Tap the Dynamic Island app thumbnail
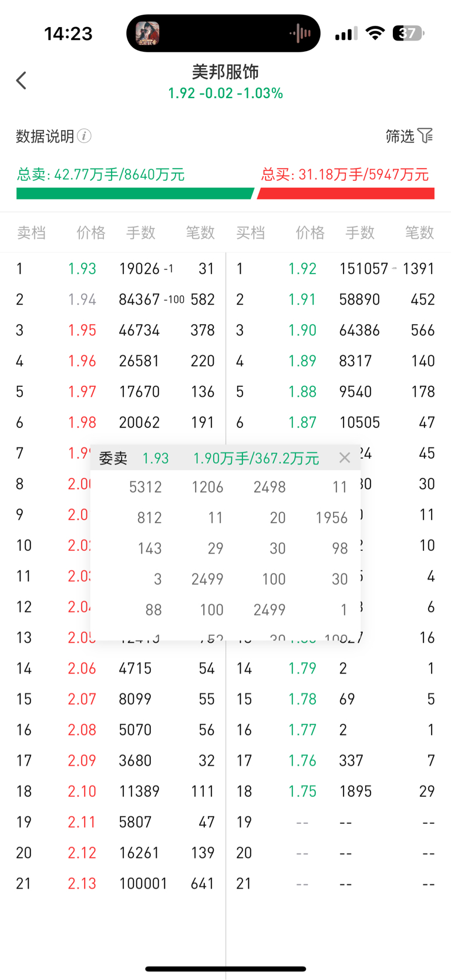 (x=147, y=33)
